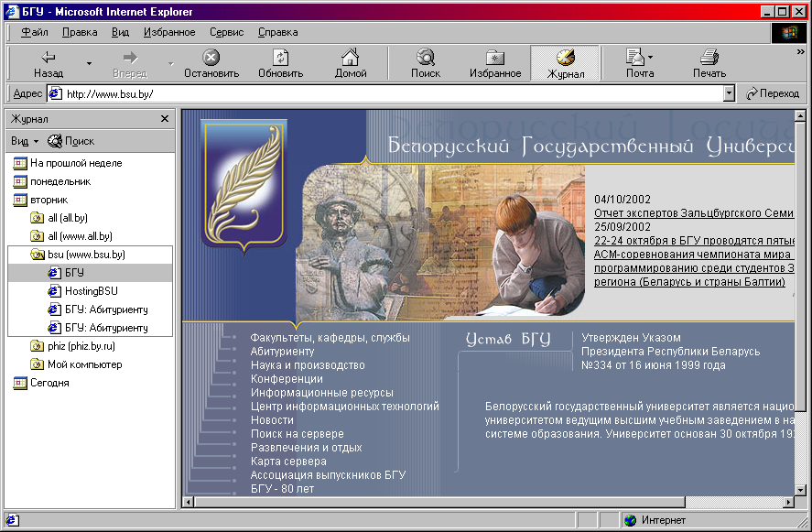
Task: Open Ассоциация выпускников БГУ link
Action: pos(328,475)
